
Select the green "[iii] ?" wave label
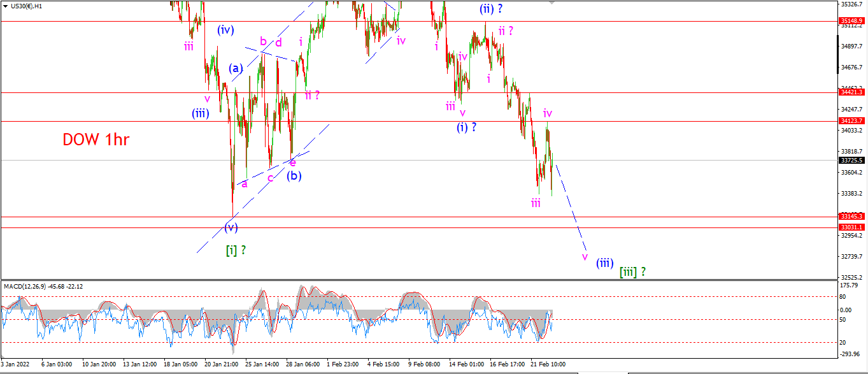633,271
